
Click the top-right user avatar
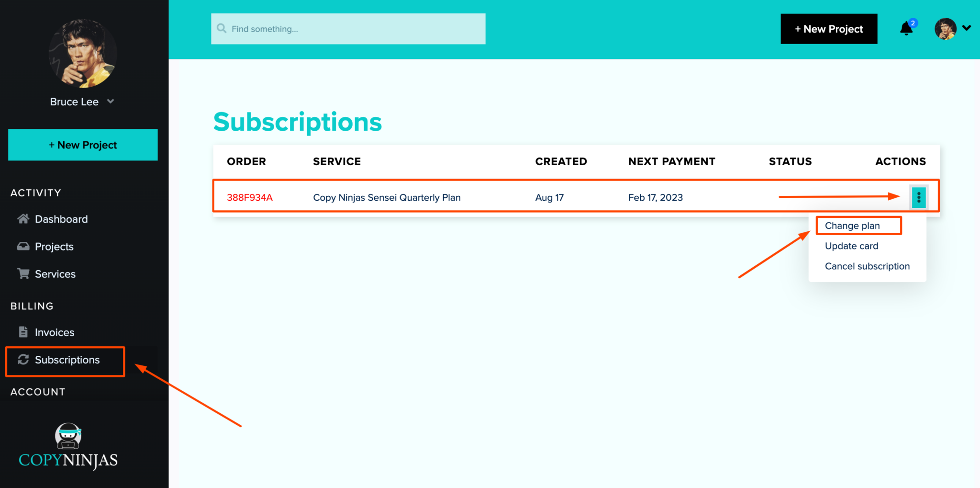tap(945, 29)
